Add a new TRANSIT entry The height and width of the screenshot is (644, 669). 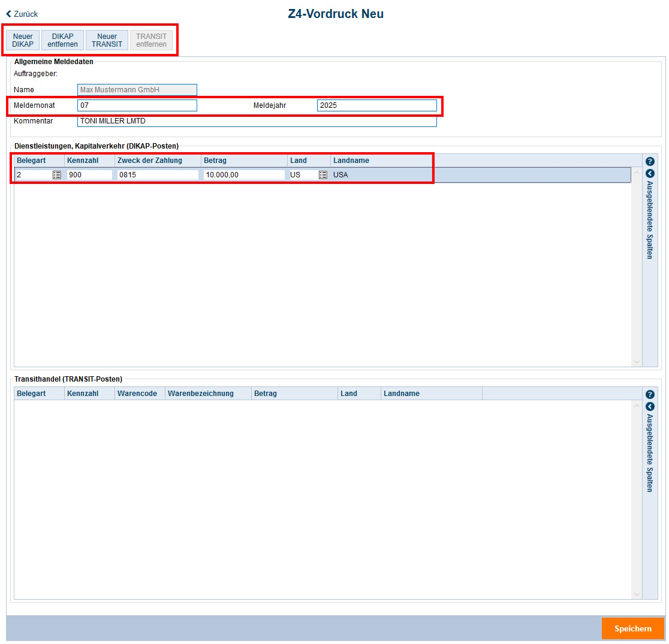(107, 40)
